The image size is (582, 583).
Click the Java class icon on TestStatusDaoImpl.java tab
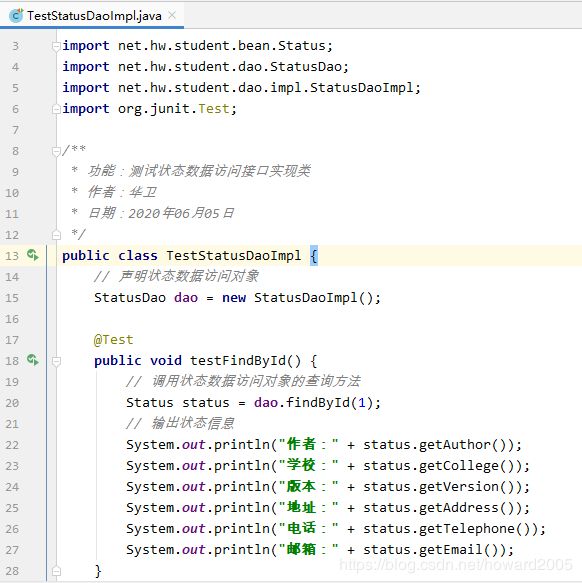16,16
